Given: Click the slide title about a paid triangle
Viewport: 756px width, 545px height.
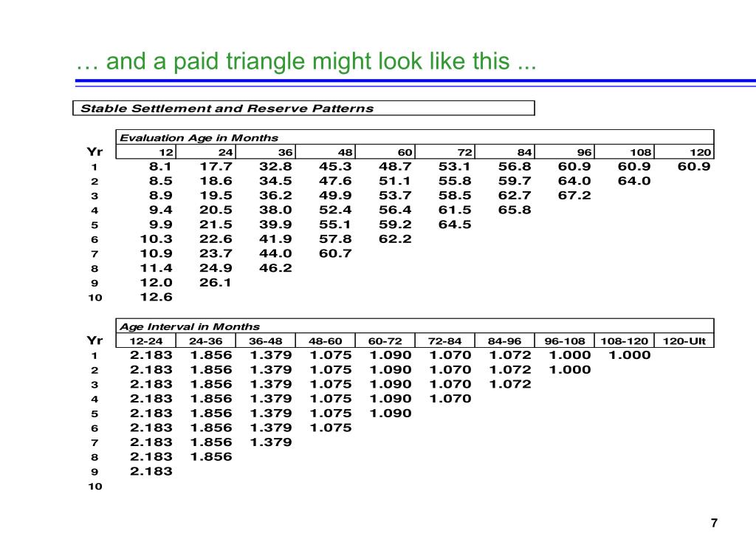Looking at the screenshot, I should click(x=306, y=62).
